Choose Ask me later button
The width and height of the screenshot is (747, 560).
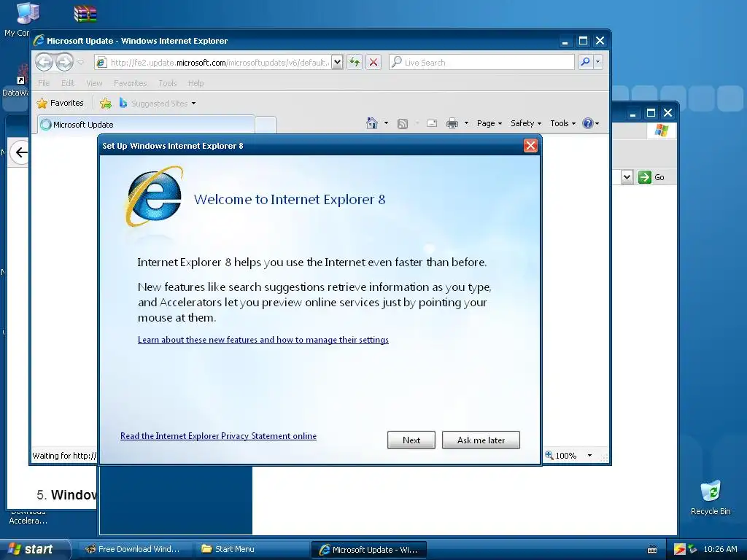tap(481, 440)
